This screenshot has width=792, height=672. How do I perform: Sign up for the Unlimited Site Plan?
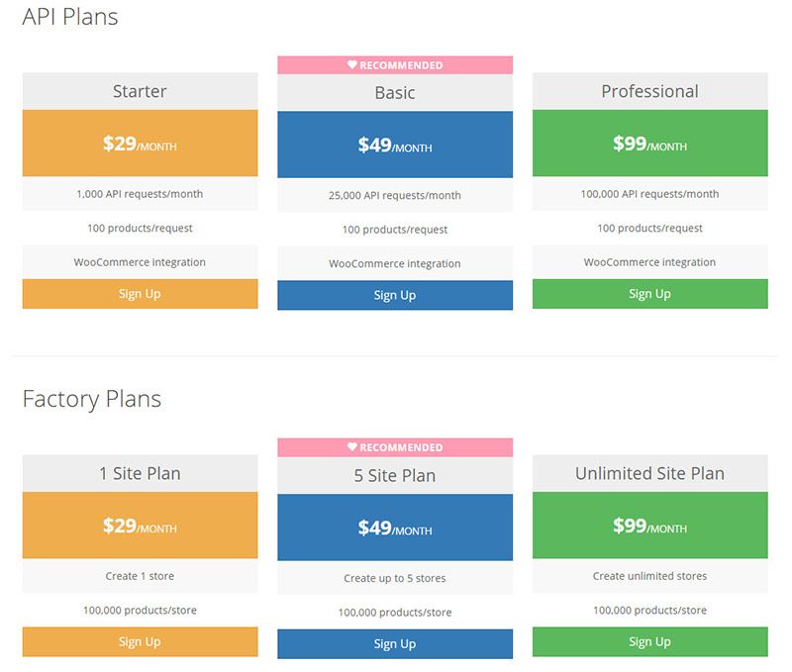coord(649,641)
